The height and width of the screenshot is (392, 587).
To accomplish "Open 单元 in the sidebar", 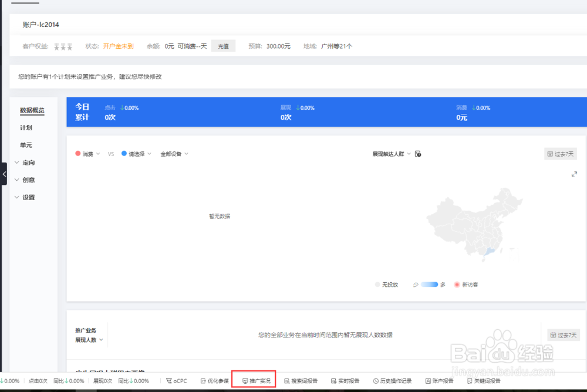I will click(x=26, y=145).
